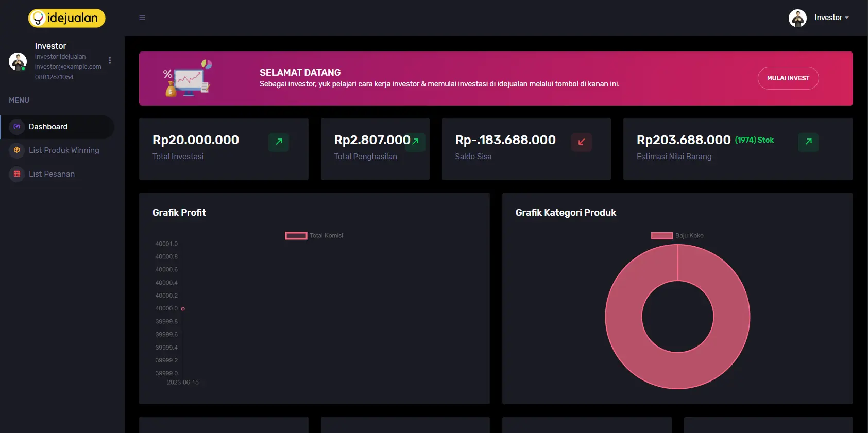Click the List Pesanan grid icon
868x433 pixels.
17,174
